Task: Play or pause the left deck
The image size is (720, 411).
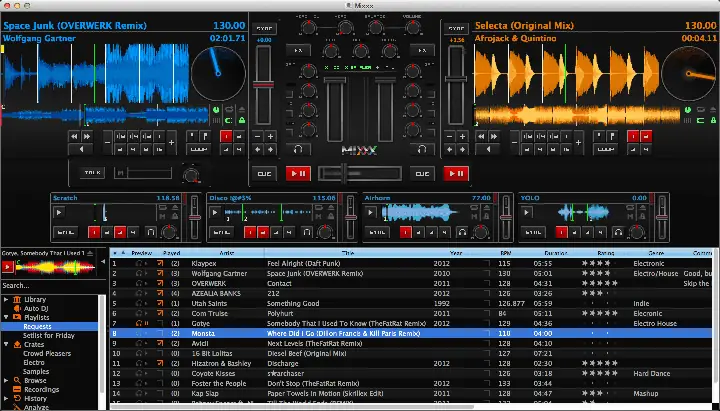Action: coord(298,174)
